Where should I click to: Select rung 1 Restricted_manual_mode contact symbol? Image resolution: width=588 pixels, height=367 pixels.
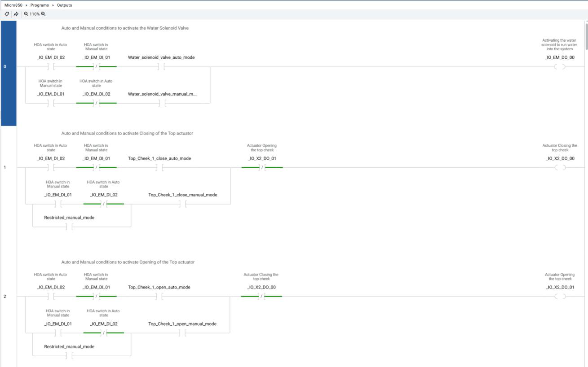69,227
